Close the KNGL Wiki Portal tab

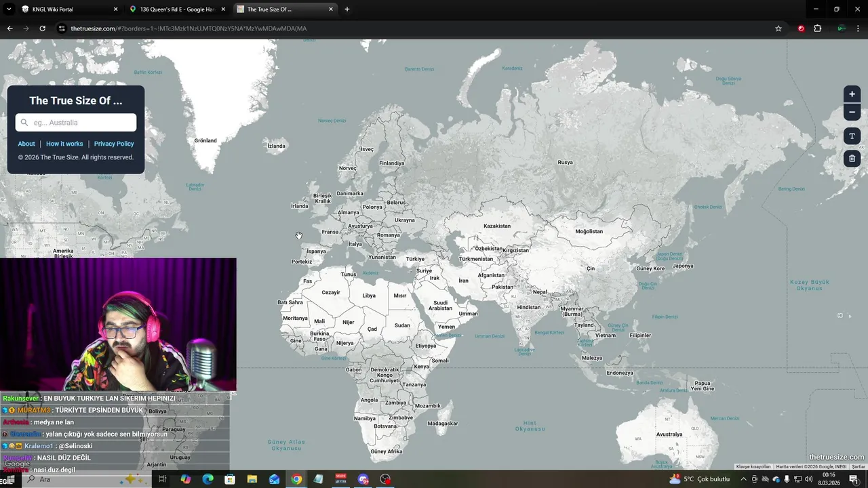pos(115,9)
